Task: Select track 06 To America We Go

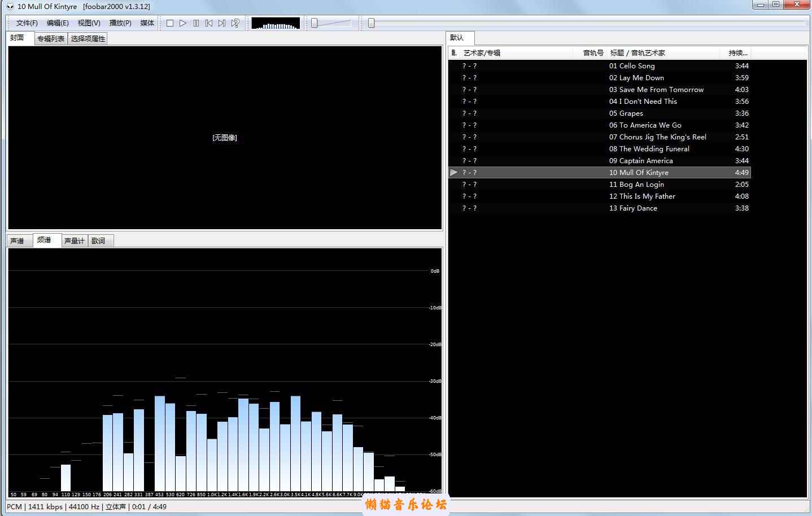Action: pyautogui.click(x=600, y=125)
